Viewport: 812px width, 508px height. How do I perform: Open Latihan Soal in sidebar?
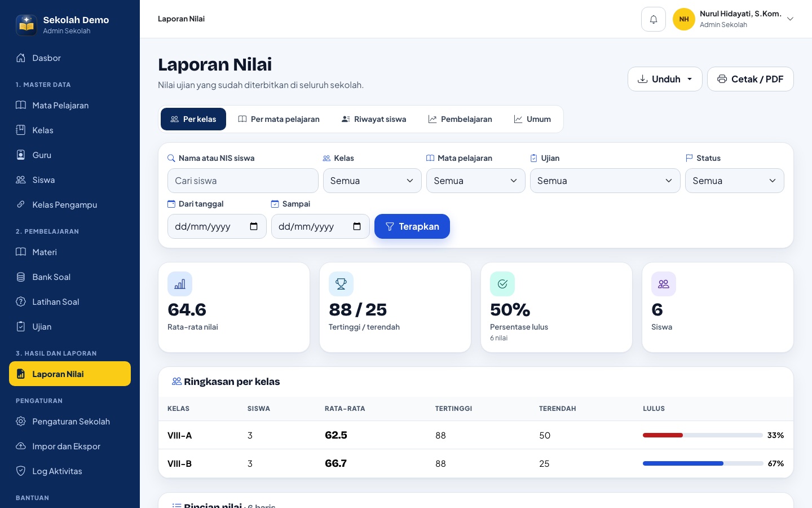tap(70, 302)
